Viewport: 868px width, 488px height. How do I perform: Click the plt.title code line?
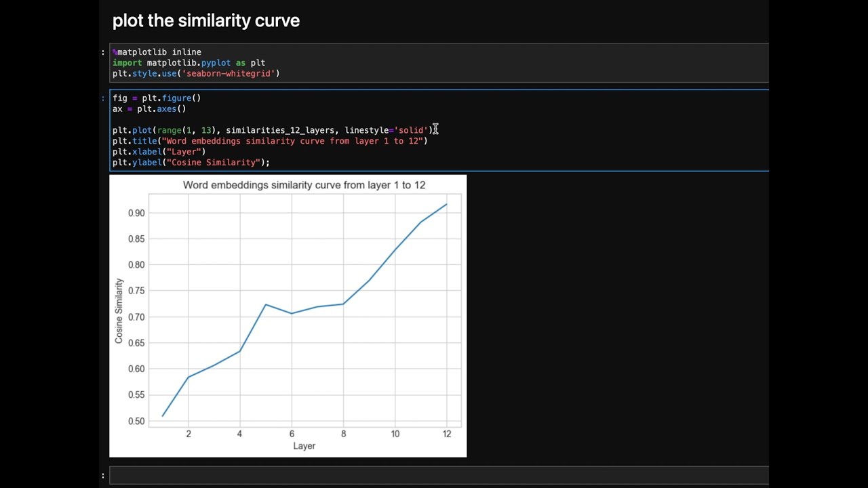pos(270,141)
